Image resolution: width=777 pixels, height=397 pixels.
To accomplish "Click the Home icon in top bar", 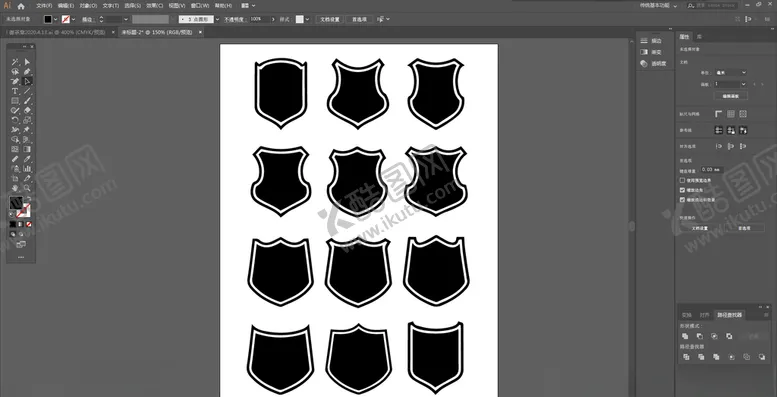I will pos(21,6).
